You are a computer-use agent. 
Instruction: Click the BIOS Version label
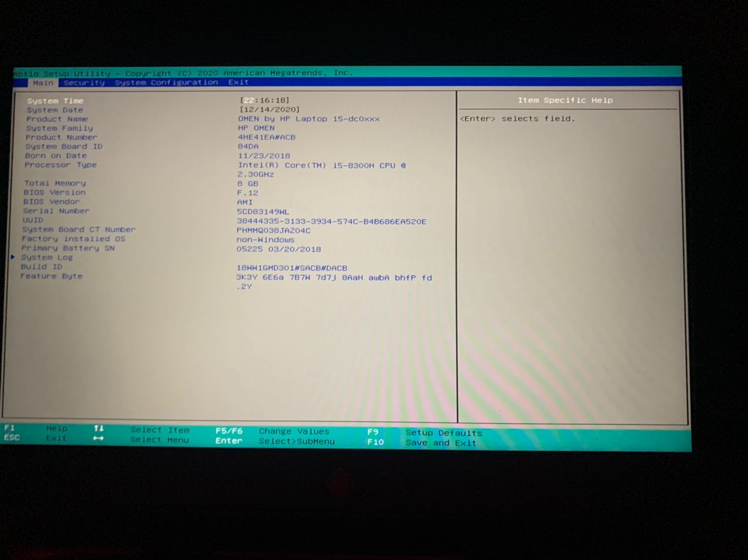(x=55, y=193)
